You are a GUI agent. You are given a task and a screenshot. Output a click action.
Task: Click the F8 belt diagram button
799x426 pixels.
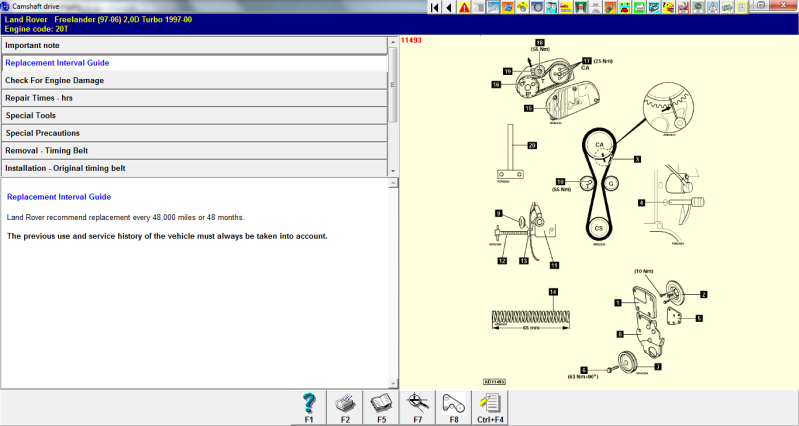(x=454, y=408)
